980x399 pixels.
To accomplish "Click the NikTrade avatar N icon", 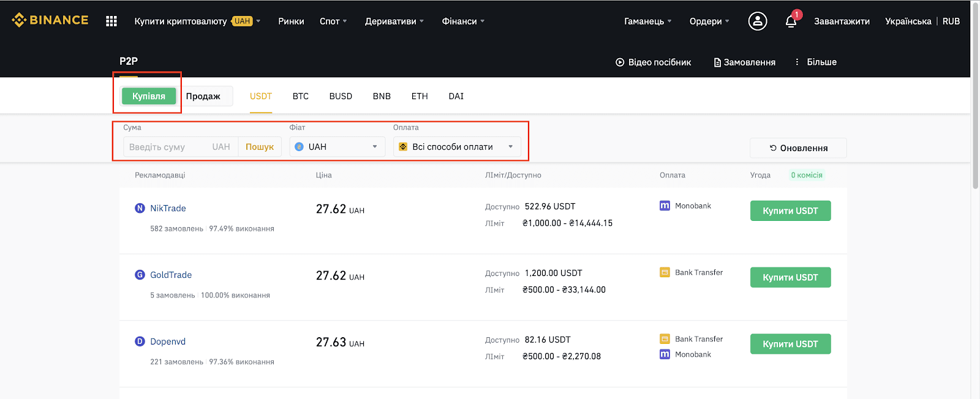I will [140, 208].
